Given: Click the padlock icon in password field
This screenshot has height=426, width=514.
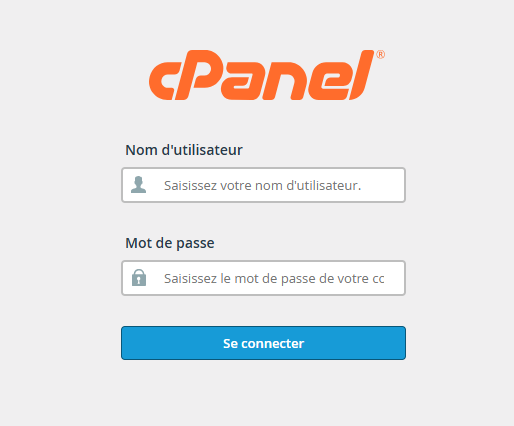Looking at the screenshot, I should coord(139,278).
